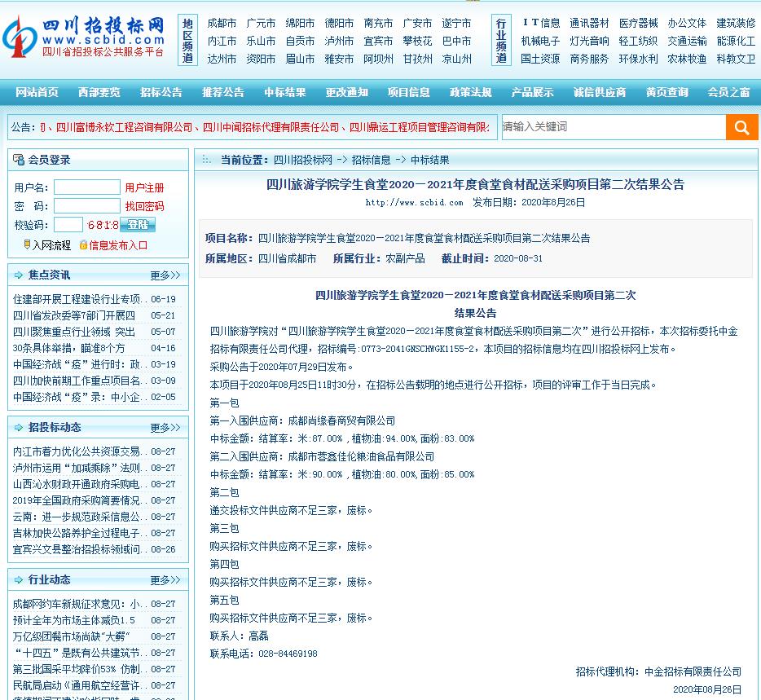This screenshot has width=761, height=700.
Task: Click 招标信息 in the breadcrumb
Action: (x=371, y=160)
